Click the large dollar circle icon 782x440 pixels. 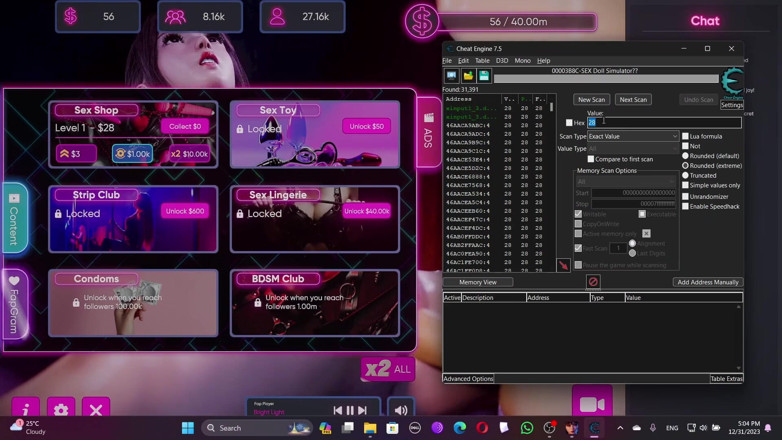[x=421, y=21]
